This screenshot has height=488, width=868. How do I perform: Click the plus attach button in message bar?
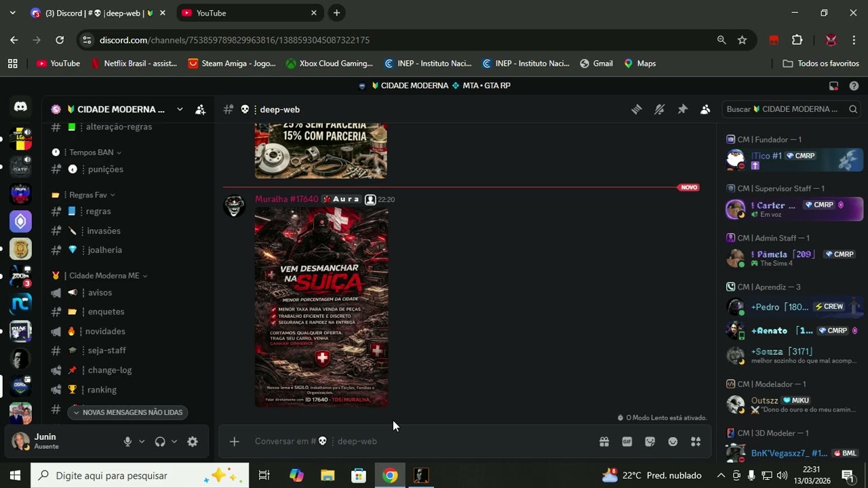234,441
